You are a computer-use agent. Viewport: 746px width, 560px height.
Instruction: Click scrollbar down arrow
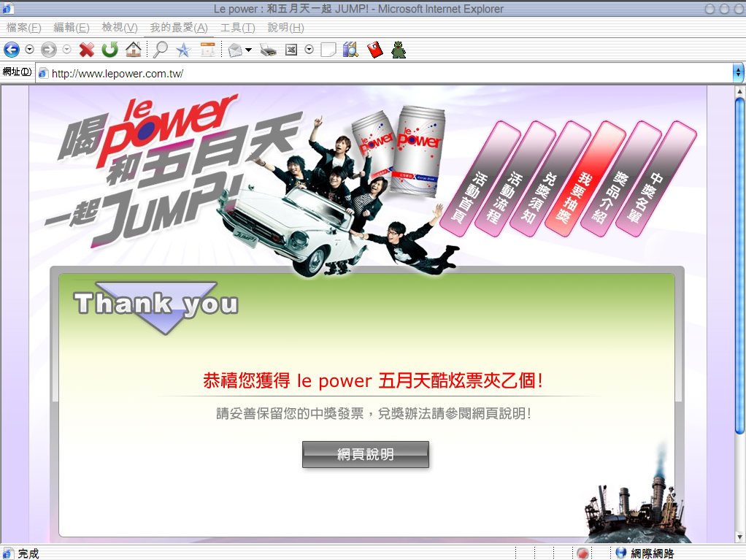(739, 537)
